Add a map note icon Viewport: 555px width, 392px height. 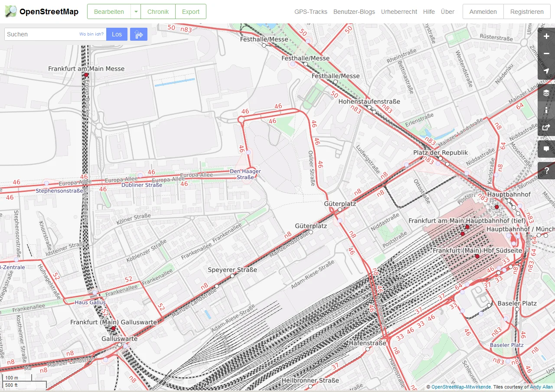(546, 149)
